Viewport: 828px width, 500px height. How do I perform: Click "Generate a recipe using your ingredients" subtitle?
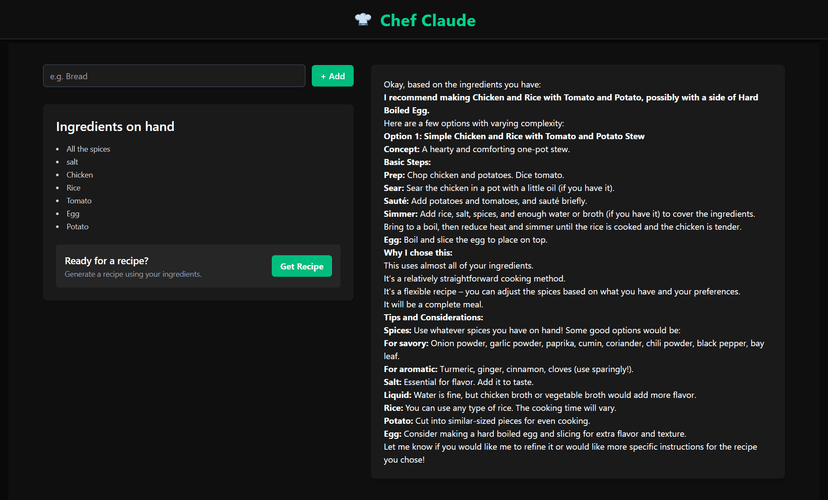133,274
